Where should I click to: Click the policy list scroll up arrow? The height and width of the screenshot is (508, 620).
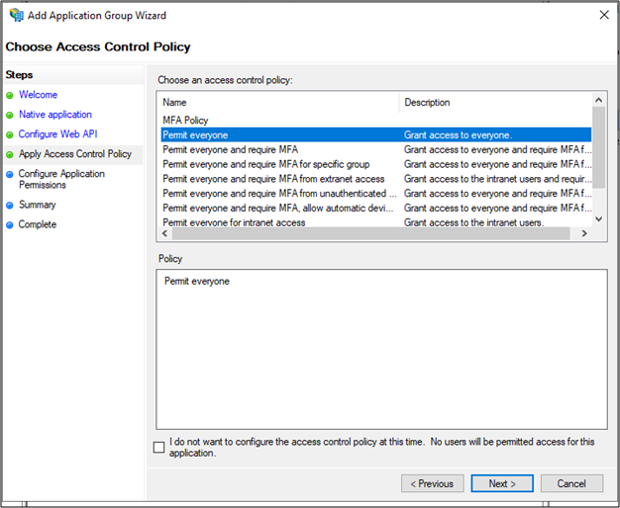coord(599,100)
